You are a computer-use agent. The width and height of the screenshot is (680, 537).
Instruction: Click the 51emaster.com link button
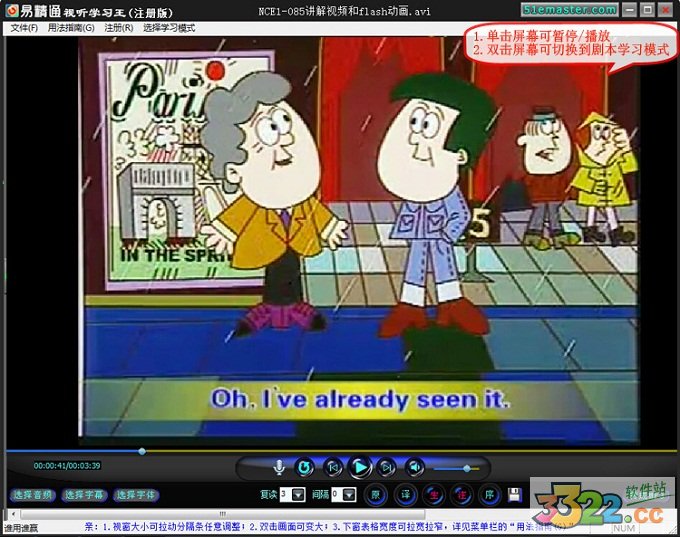tap(569, 10)
